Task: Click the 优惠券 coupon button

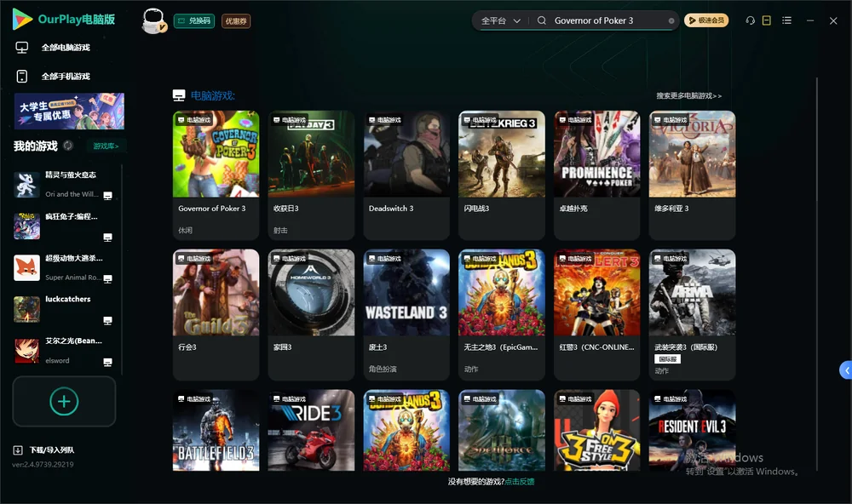Action: [x=236, y=21]
